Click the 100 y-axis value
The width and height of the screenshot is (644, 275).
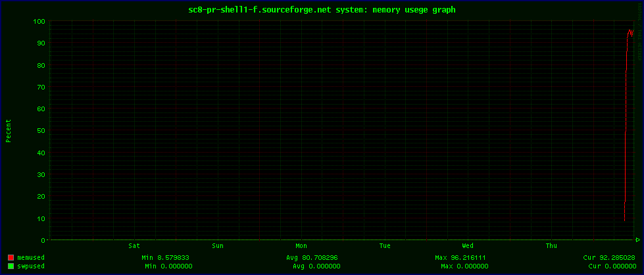pos(39,21)
